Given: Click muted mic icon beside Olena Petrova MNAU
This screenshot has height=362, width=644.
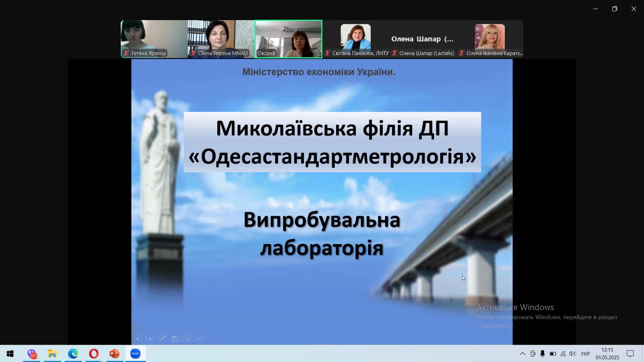Looking at the screenshot, I should pyautogui.click(x=194, y=53).
